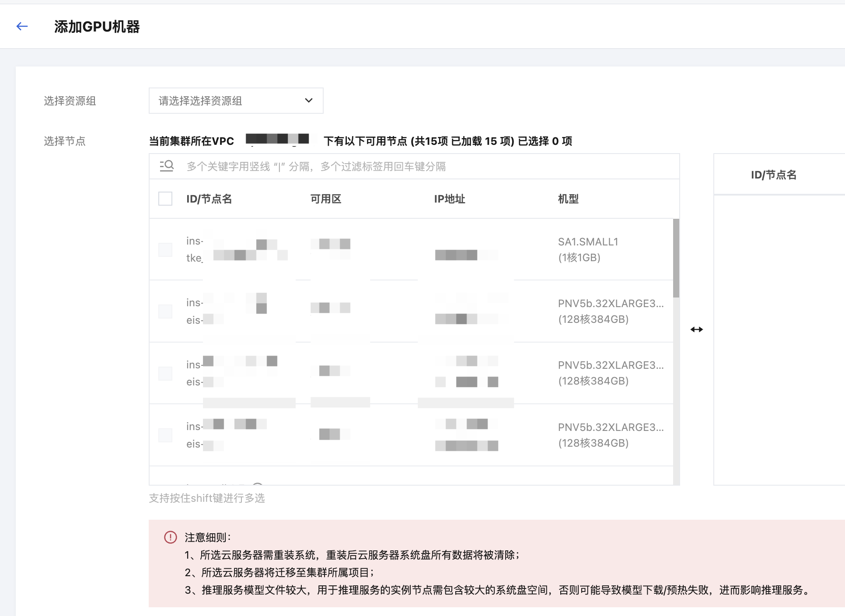Select the SA1.SMALL1 (1核1GB) node row

(x=588, y=249)
